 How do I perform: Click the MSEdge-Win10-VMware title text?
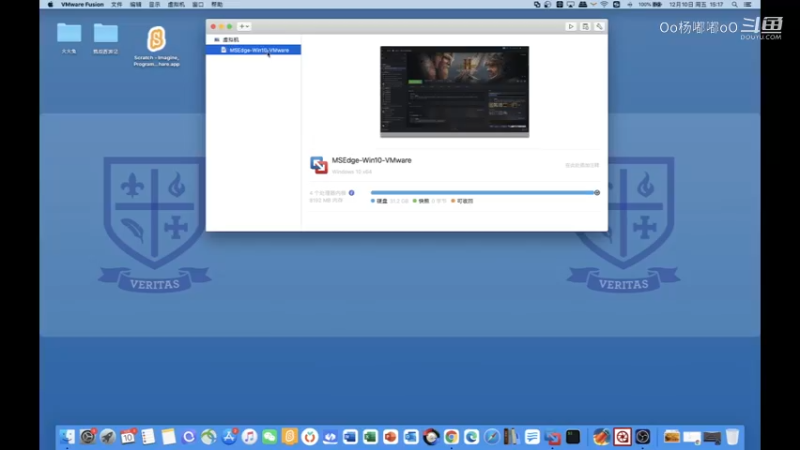tap(371, 160)
